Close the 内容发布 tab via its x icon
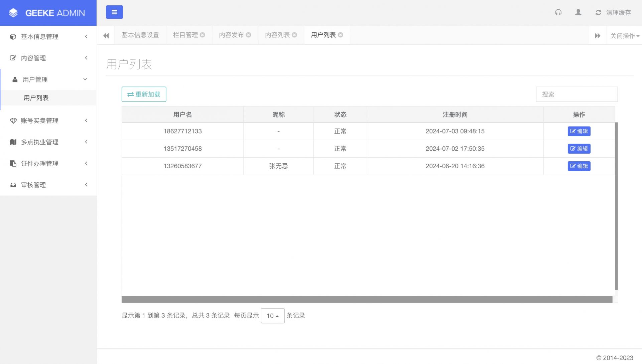 pos(249,35)
